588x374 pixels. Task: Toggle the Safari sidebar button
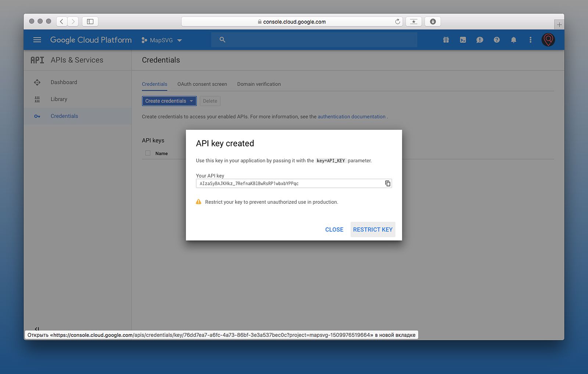click(x=90, y=22)
